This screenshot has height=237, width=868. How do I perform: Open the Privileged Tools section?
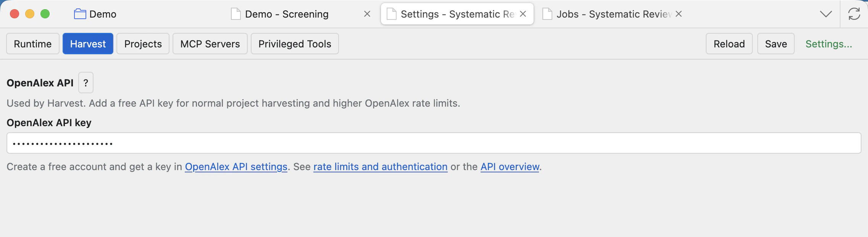click(x=295, y=44)
